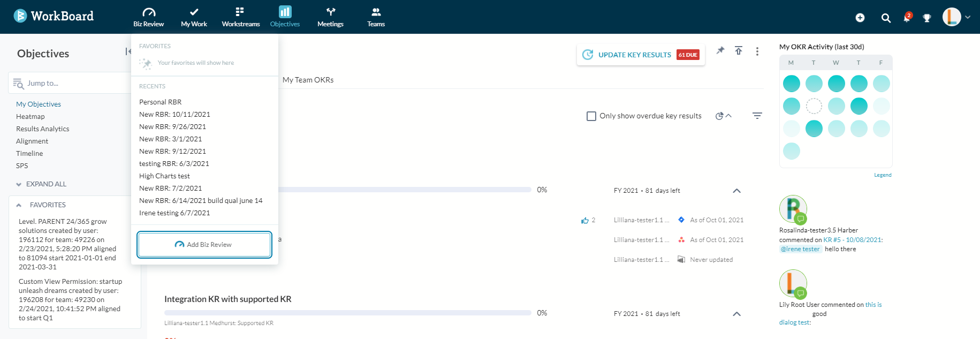Check Only show overdue key results
This screenshot has height=339, width=980.
tap(591, 116)
